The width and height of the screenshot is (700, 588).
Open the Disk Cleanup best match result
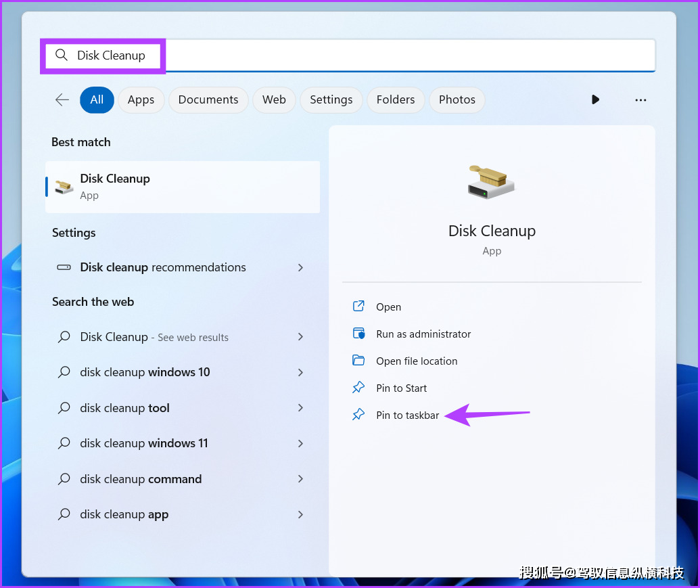[x=183, y=187]
